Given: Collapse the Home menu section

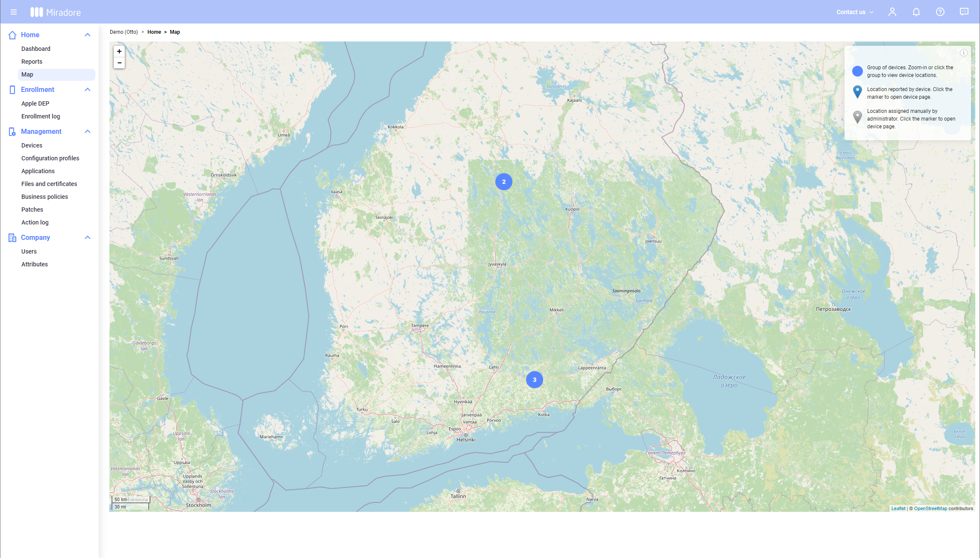Looking at the screenshot, I should coord(86,35).
